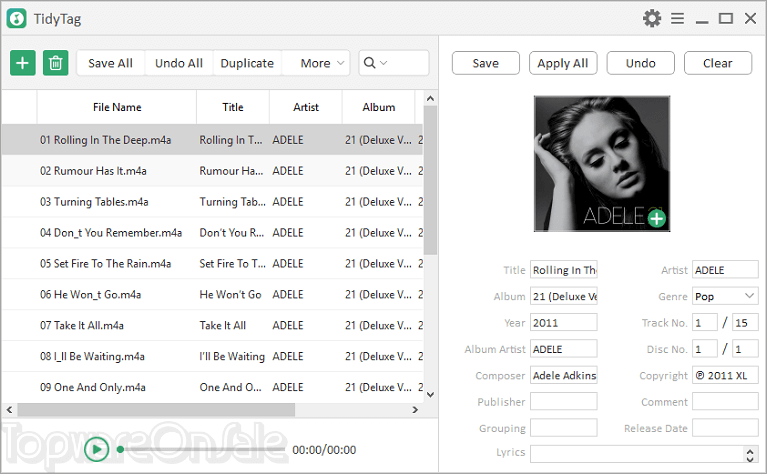Click the total tracks field showing 15
The image size is (767, 474).
pos(745,322)
